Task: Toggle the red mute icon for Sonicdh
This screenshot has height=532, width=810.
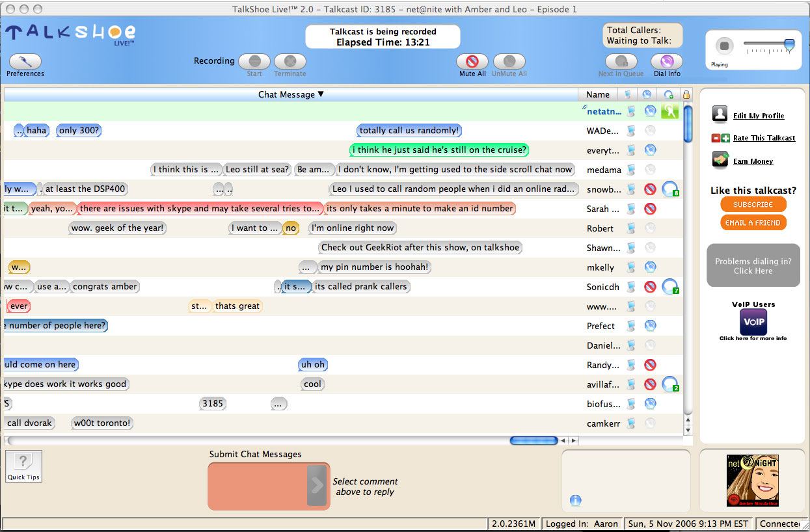Action: click(x=649, y=287)
